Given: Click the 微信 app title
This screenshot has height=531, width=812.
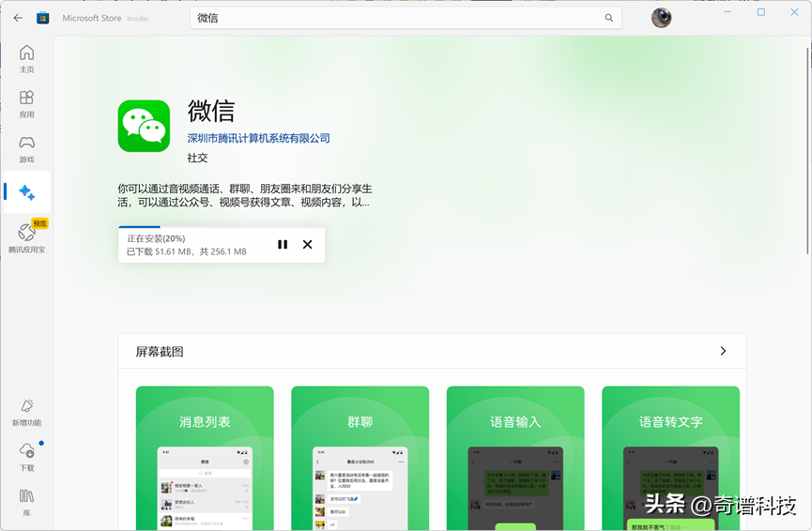Looking at the screenshot, I should tap(211, 111).
